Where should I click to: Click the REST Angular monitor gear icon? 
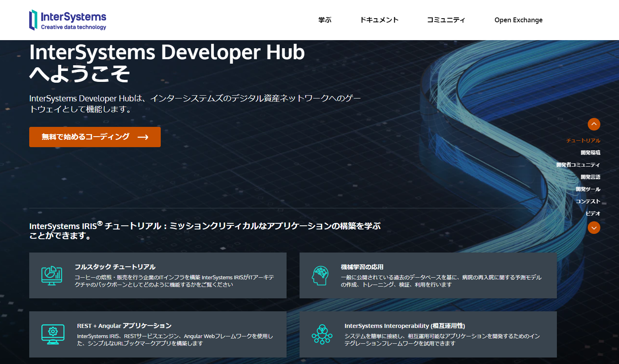pyautogui.click(x=53, y=334)
